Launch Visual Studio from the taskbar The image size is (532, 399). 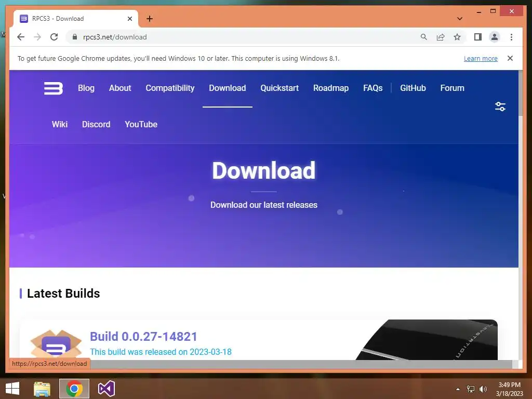106,389
